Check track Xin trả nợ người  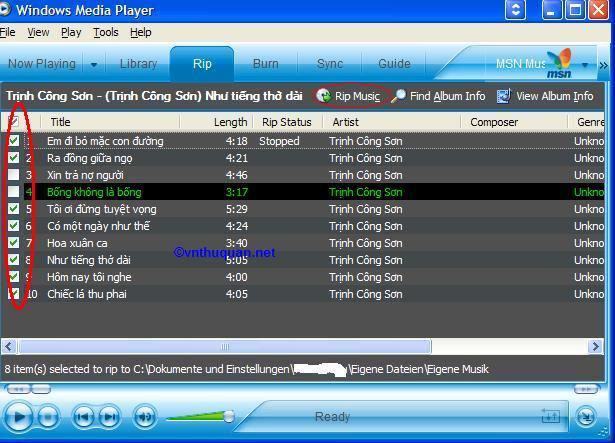coord(14,175)
